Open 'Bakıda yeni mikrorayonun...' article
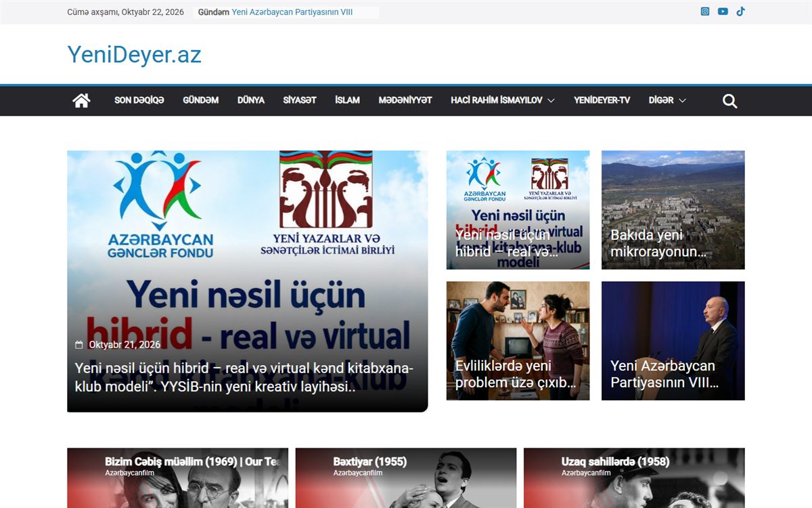Viewport: 812px width, 508px height. [659, 243]
